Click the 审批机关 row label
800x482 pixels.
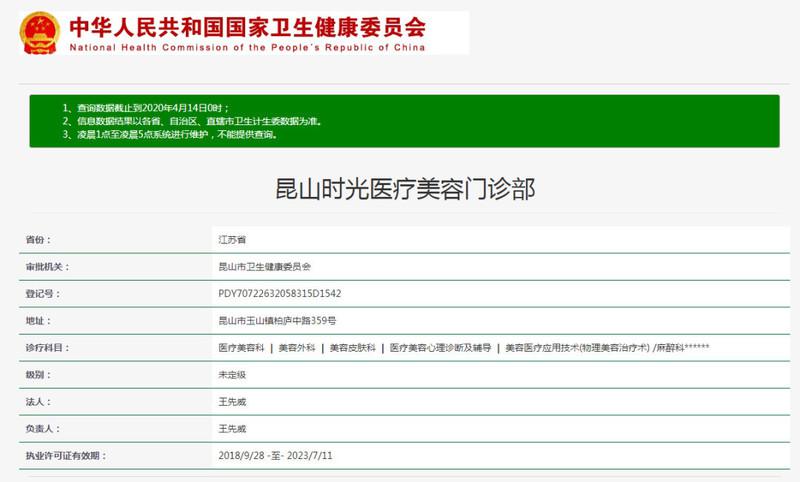[45, 267]
